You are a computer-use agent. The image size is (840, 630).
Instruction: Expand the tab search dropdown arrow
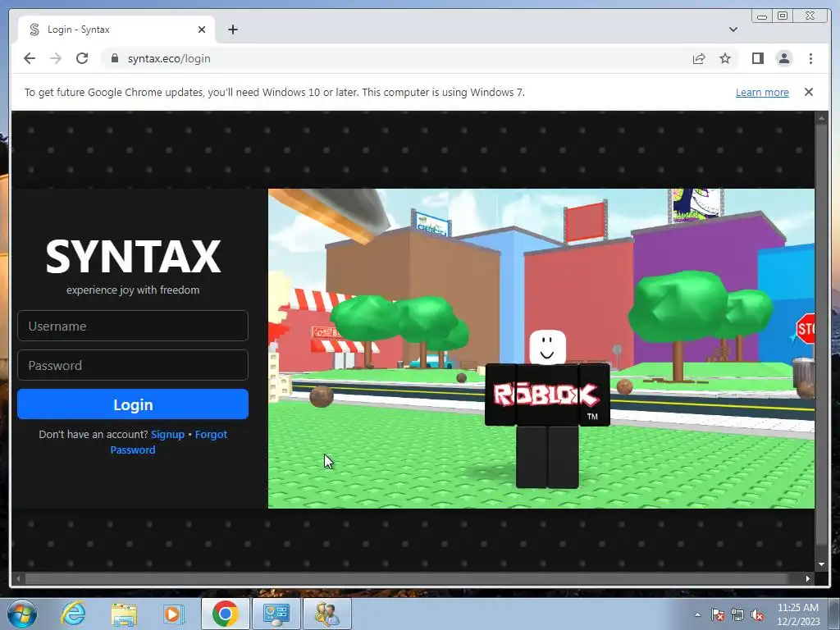pyautogui.click(x=733, y=30)
